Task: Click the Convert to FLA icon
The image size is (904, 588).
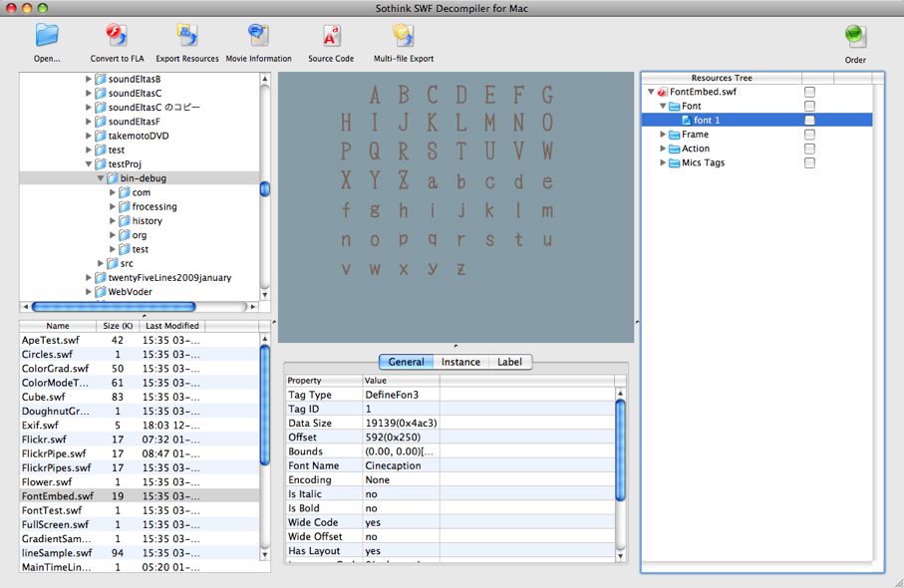Action: pos(117,36)
